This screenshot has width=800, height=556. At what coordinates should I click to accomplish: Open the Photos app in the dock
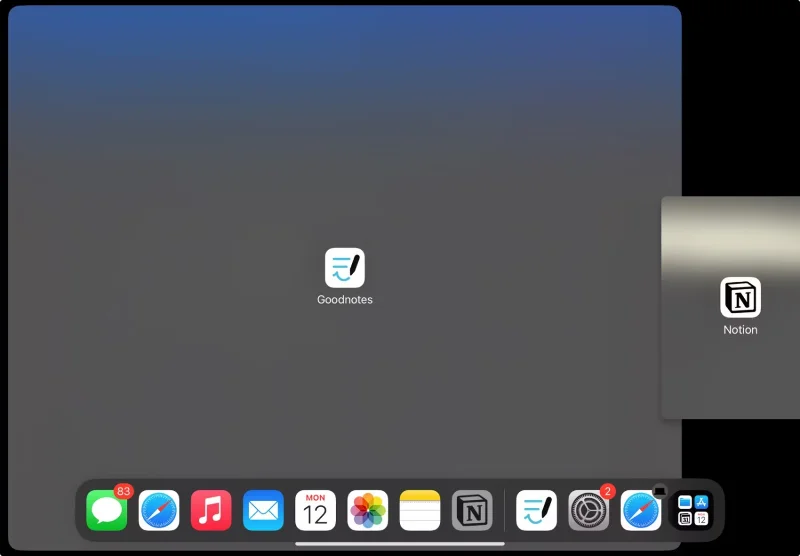pos(367,510)
